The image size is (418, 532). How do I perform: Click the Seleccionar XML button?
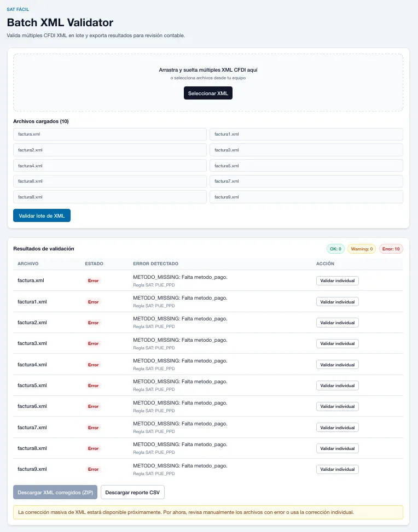(x=208, y=93)
